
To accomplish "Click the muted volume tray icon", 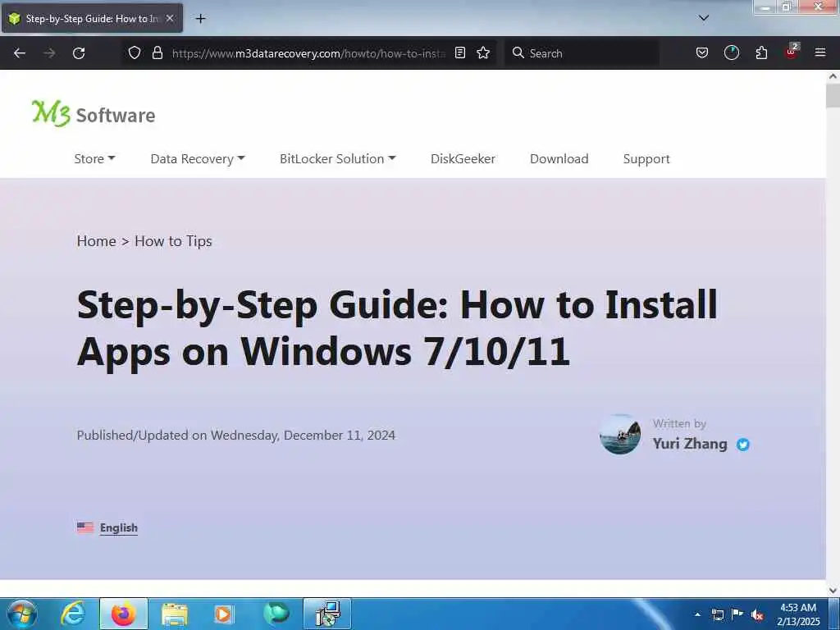I will pyautogui.click(x=757, y=615).
